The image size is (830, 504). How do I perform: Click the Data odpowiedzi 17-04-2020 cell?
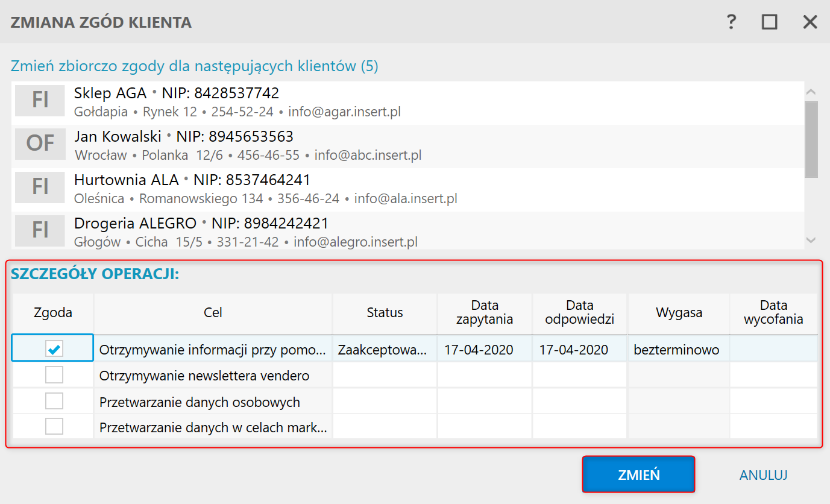579,350
